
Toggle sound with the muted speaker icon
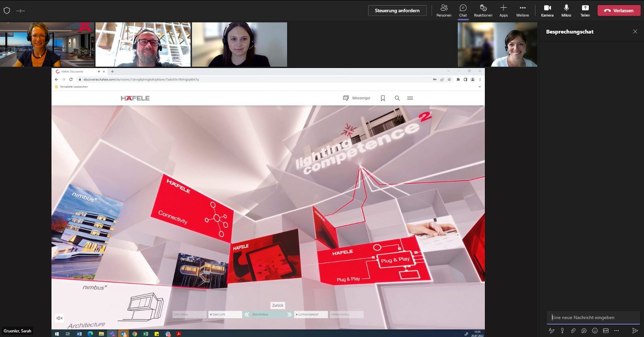pyautogui.click(x=59, y=318)
